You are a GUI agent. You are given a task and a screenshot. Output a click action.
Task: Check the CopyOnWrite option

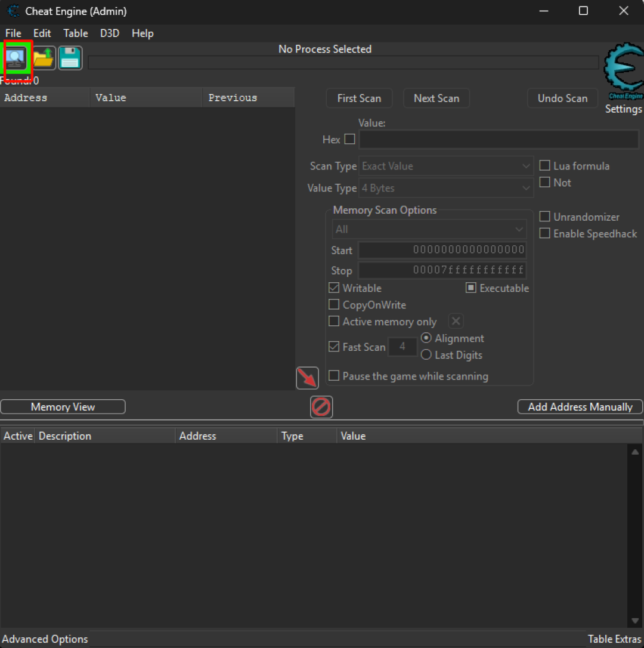pyautogui.click(x=334, y=304)
